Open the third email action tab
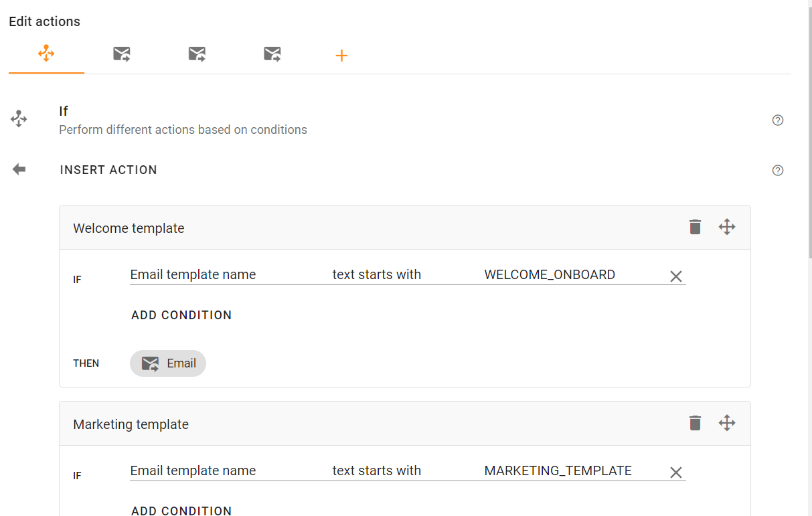Screen dimensions: 812x516 pos(197,54)
